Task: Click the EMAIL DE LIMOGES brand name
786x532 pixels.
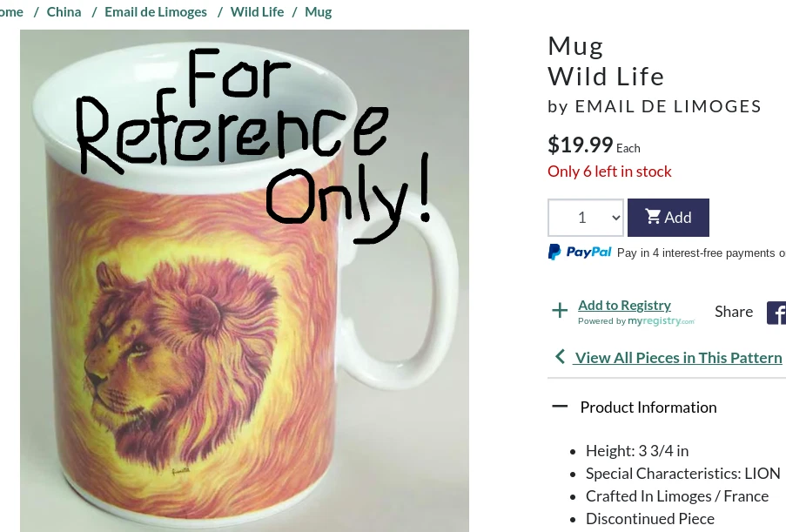Action: coord(668,106)
